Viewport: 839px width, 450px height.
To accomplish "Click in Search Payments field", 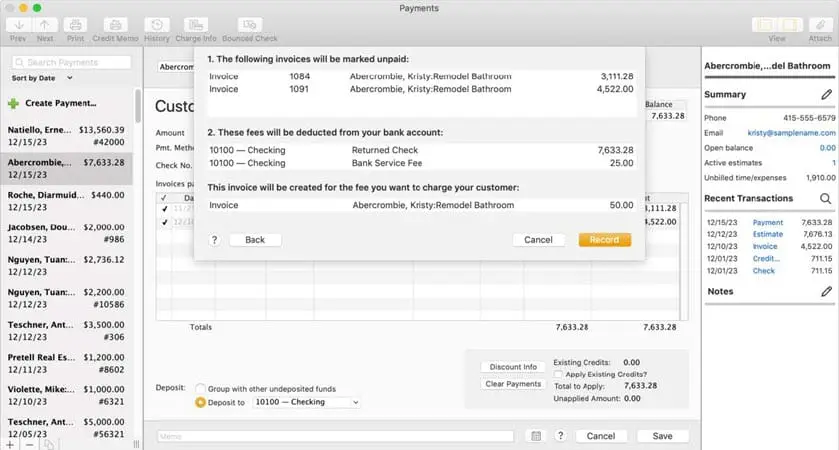I will click(72, 63).
